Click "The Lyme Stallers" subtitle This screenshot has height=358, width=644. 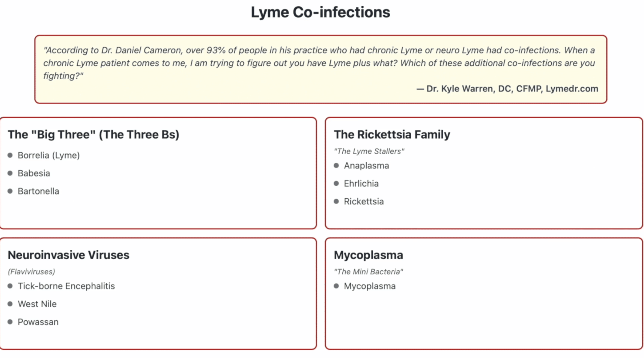369,151
